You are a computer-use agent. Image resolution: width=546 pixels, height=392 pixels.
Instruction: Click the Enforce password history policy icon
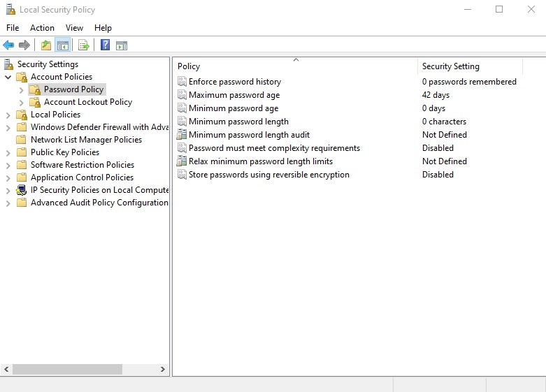(x=182, y=82)
